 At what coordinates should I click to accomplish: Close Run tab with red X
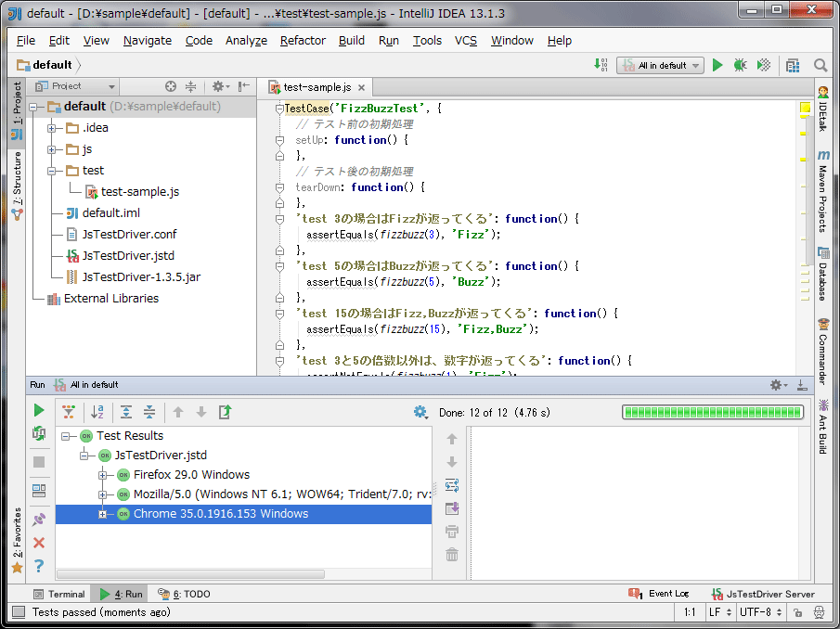click(x=39, y=543)
